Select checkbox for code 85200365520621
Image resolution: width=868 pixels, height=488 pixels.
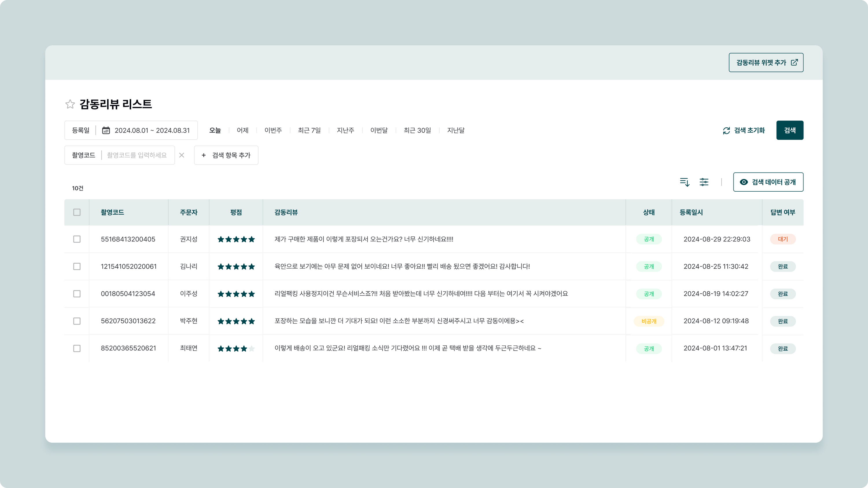(77, 348)
